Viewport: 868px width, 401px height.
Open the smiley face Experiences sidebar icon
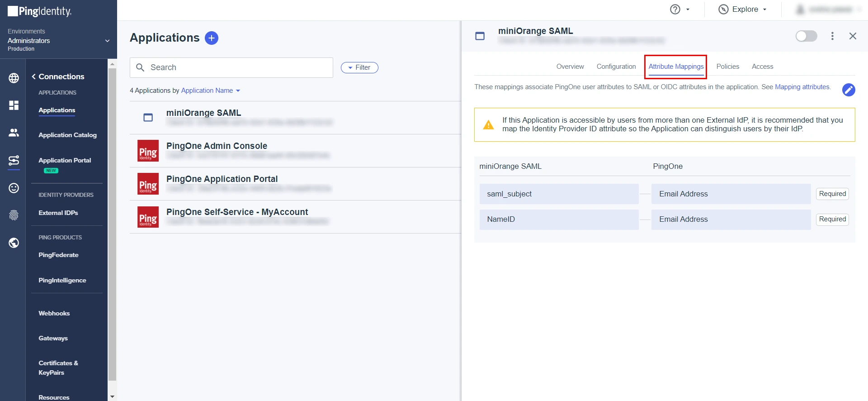(14, 188)
